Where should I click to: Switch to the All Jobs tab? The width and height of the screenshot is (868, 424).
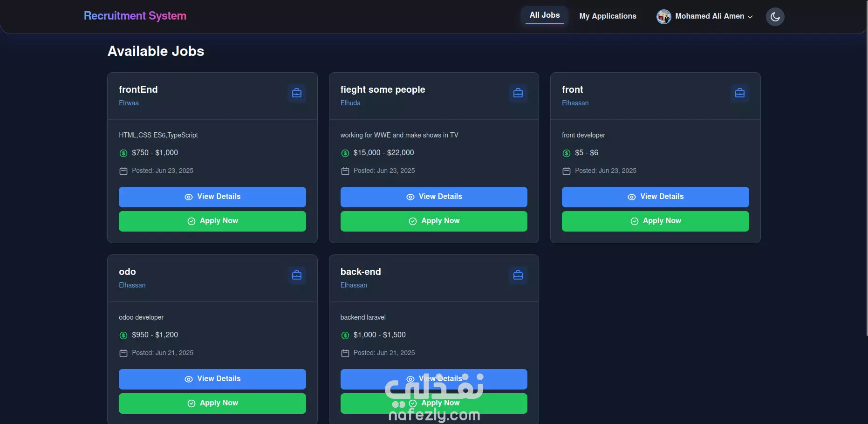[x=545, y=15]
